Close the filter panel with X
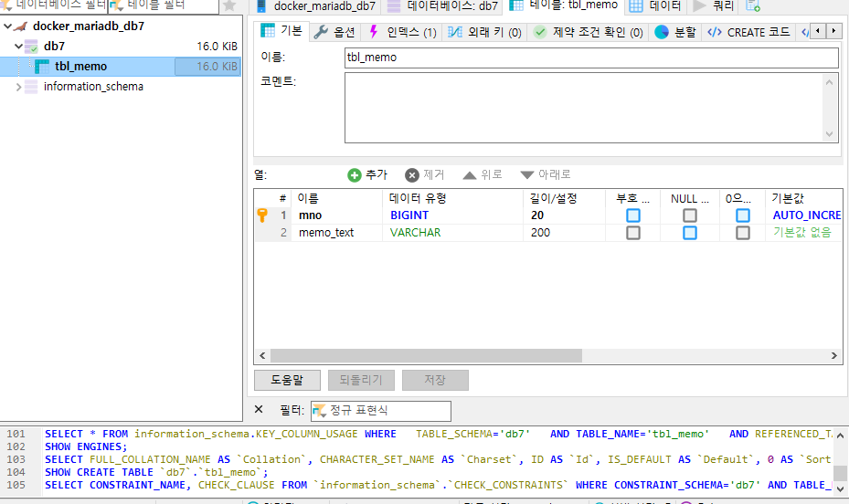 [x=259, y=409]
